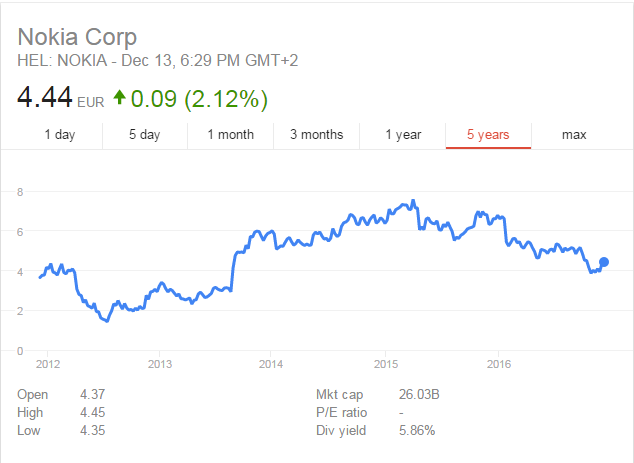The image size is (634, 463).
Task: Click the 2014 label on the time axis
Action: click(273, 364)
